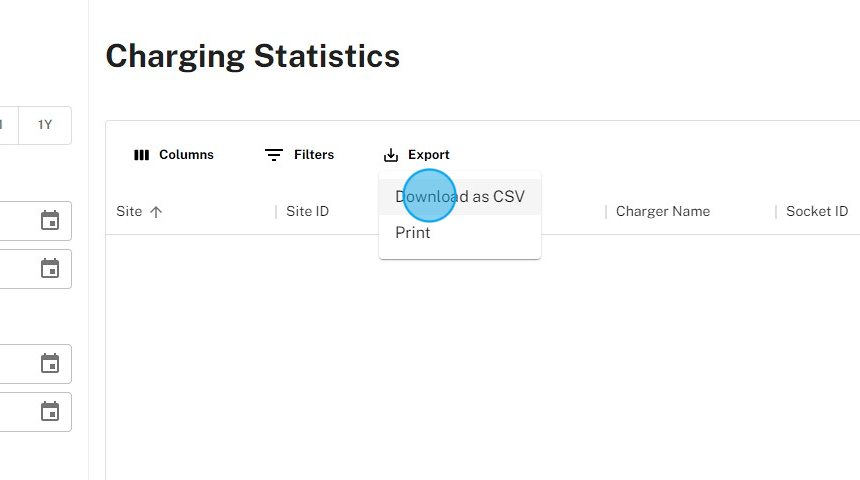
Task: Click the column separator after Site
Action: pos(276,212)
